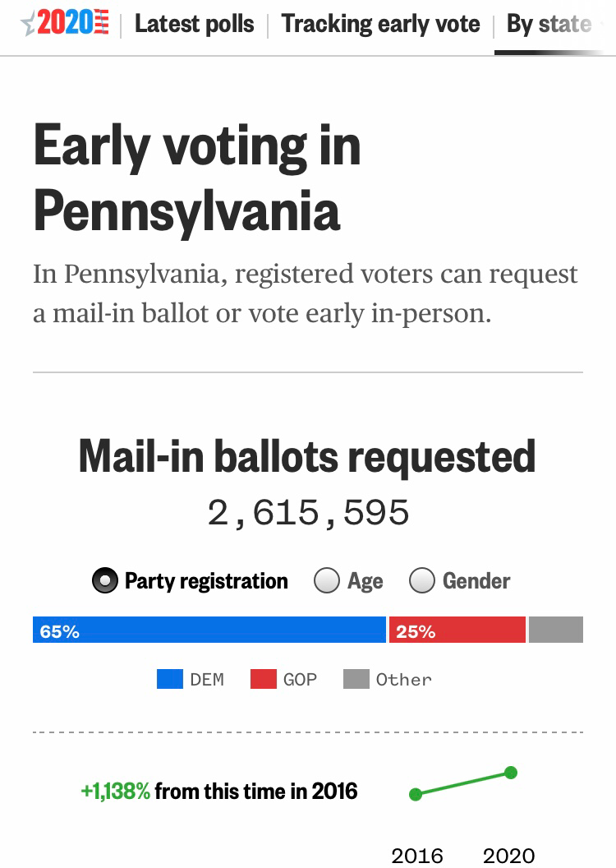Click the gray Other legend swatch
616x868 pixels.
(x=356, y=679)
